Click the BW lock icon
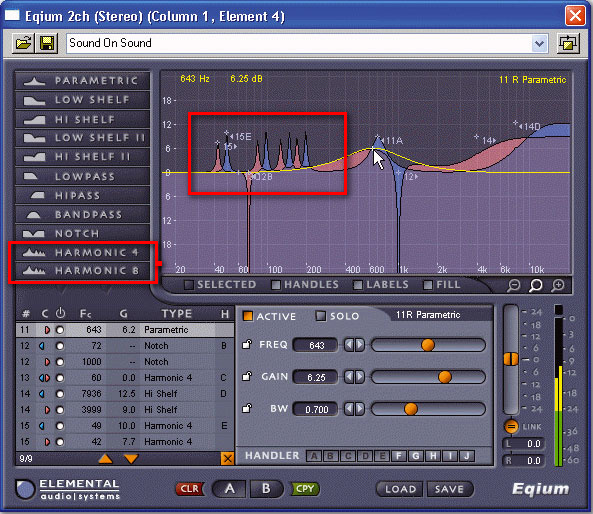The image size is (593, 514). click(247, 408)
